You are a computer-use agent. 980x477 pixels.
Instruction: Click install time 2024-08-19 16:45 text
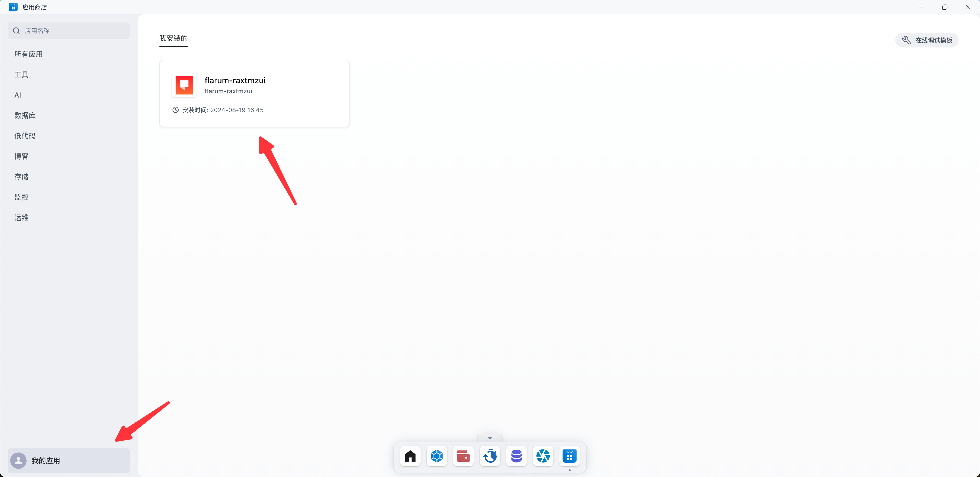click(x=223, y=110)
